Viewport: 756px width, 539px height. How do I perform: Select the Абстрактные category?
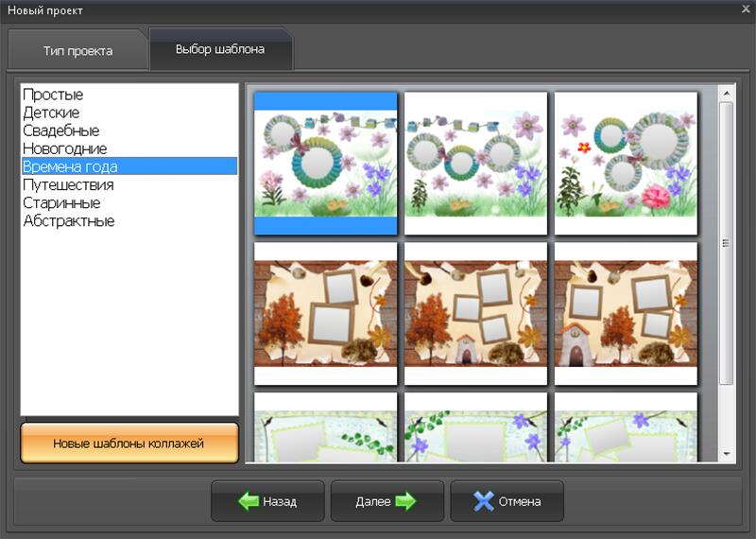[69, 220]
